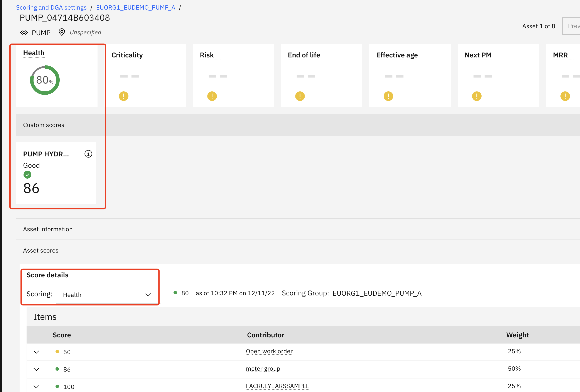Click the warning icon on Effective age card
Image resolution: width=580 pixels, height=392 pixels.
pos(388,96)
